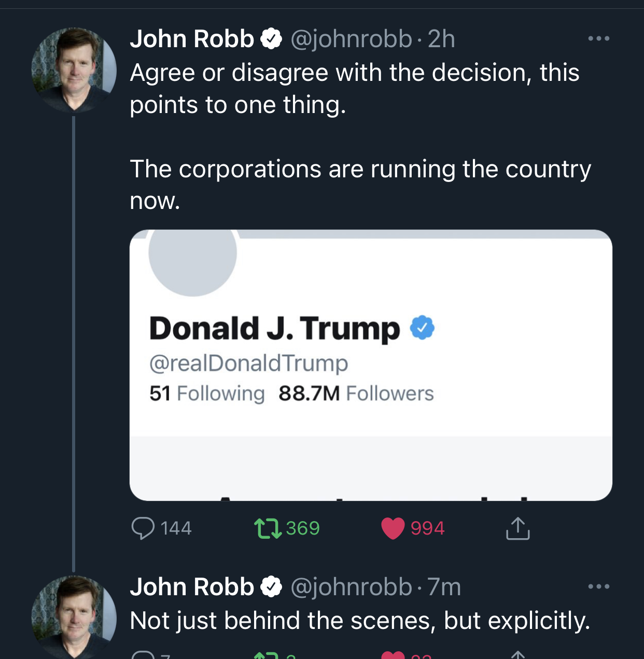Unlike the first tweet with 994 likes
The height and width of the screenshot is (659, 644).
393,528
